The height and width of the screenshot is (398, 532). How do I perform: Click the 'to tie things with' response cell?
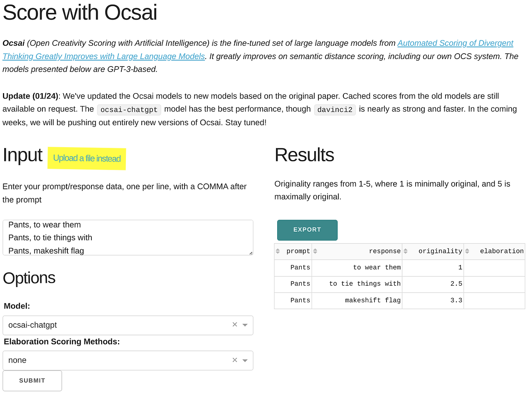coord(357,284)
